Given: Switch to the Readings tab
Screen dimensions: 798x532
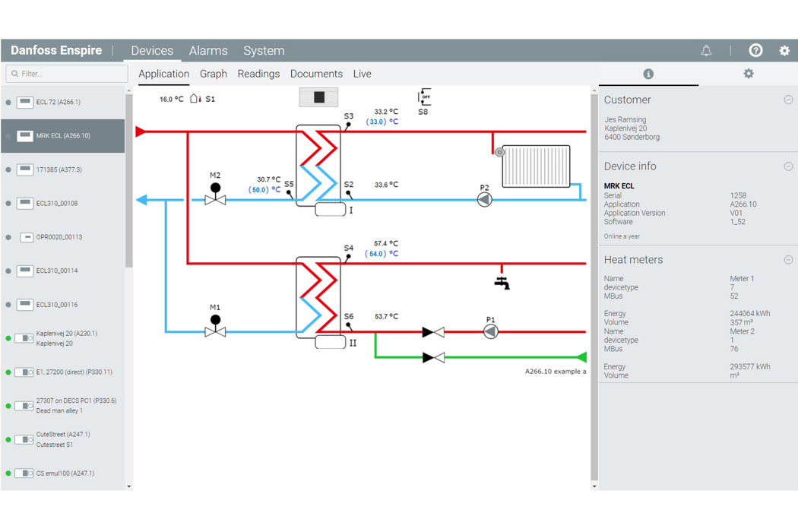Looking at the screenshot, I should [x=258, y=74].
